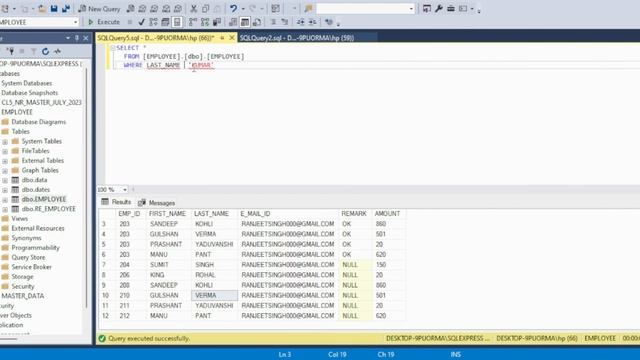Click the Find flag icon beside search box
Viewport: 640px width, 360px height.
(309, 9)
